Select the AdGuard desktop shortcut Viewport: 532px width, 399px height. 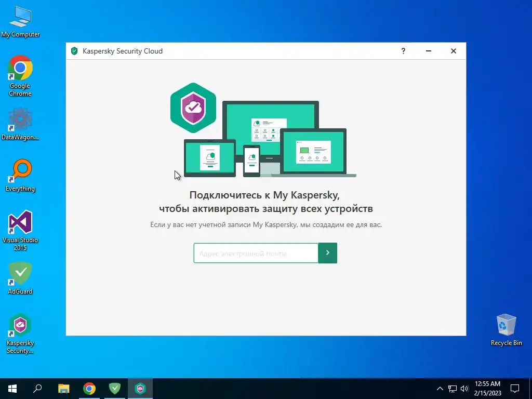pyautogui.click(x=20, y=278)
